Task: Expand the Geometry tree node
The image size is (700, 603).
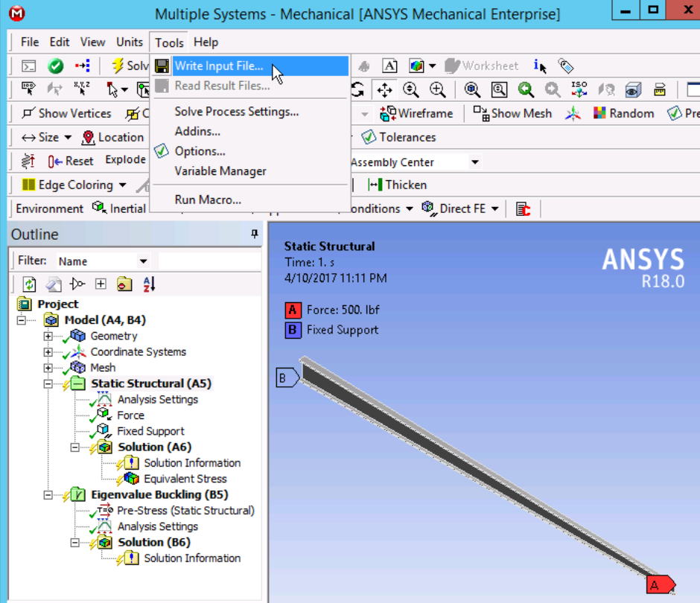Action: click(x=48, y=336)
